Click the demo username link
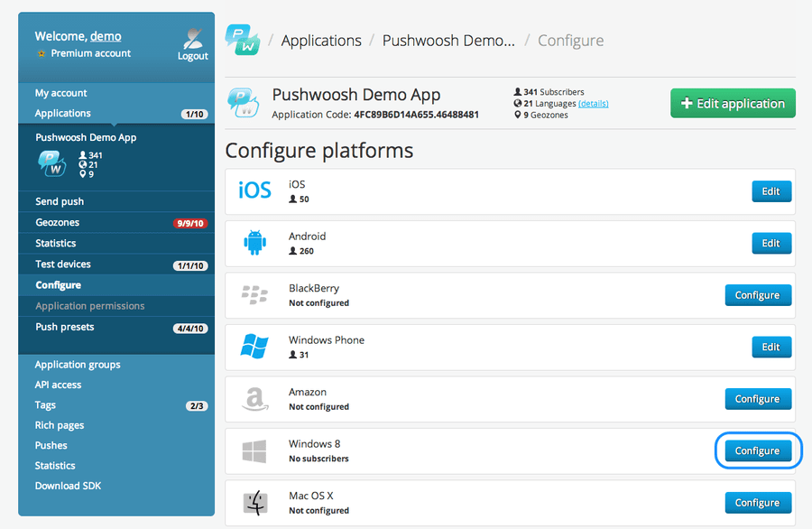The height and width of the screenshot is (529, 812). pos(106,36)
